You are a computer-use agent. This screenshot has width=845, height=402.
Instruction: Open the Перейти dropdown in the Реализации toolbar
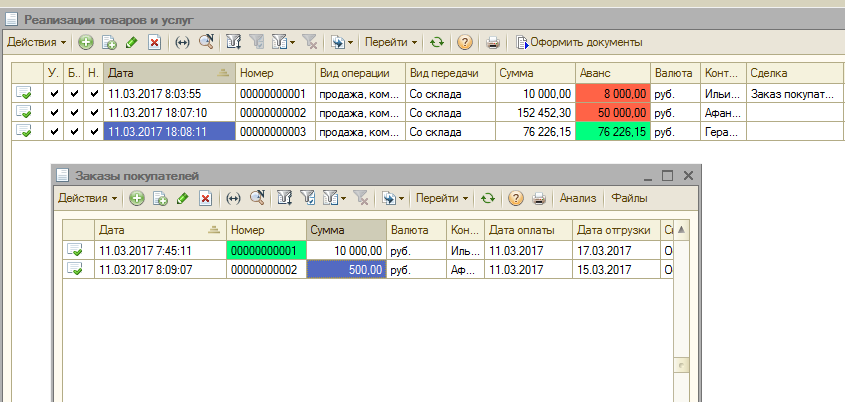tap(390, 42)
